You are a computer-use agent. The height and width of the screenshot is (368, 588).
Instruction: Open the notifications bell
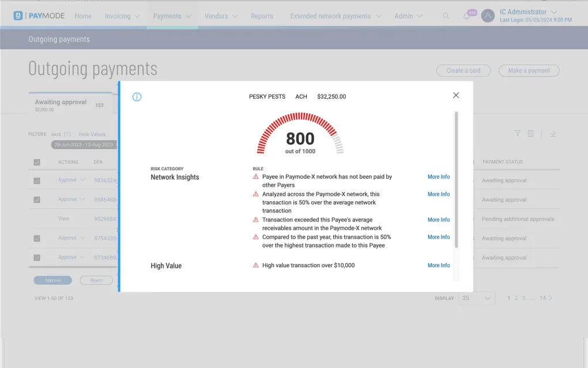[467, 16]
